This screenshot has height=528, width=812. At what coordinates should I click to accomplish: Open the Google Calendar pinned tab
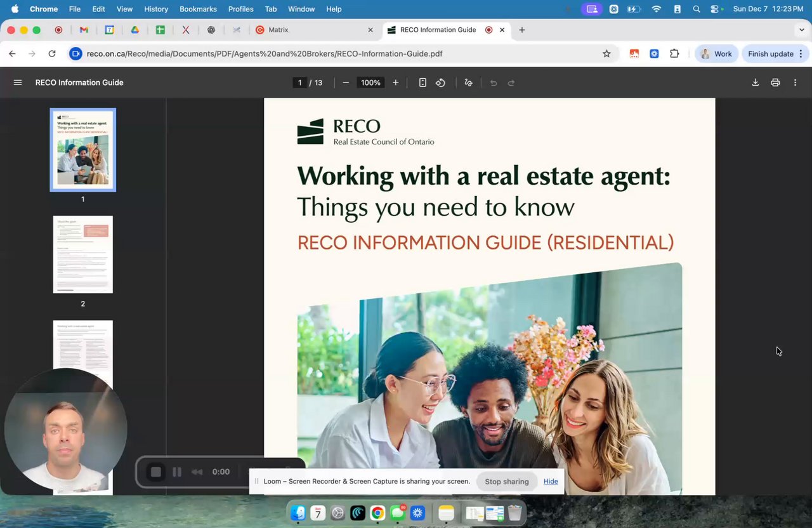pyautogui.click(x=109, y=30)
